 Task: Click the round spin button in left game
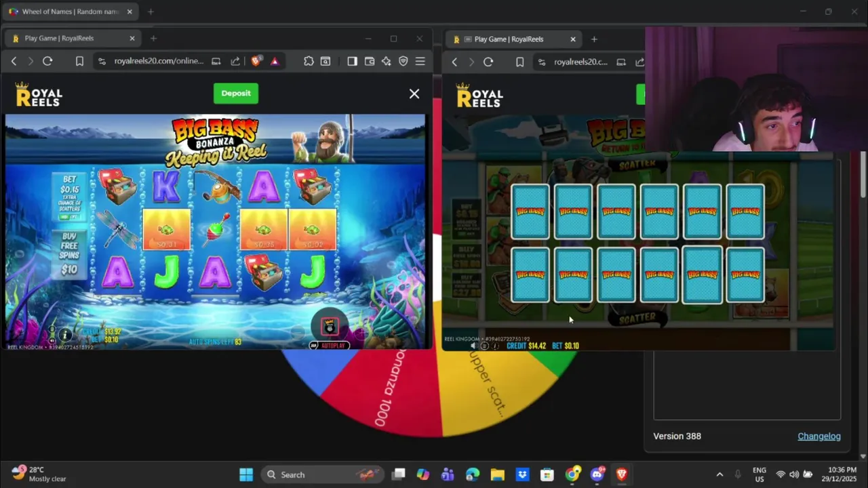330,327
